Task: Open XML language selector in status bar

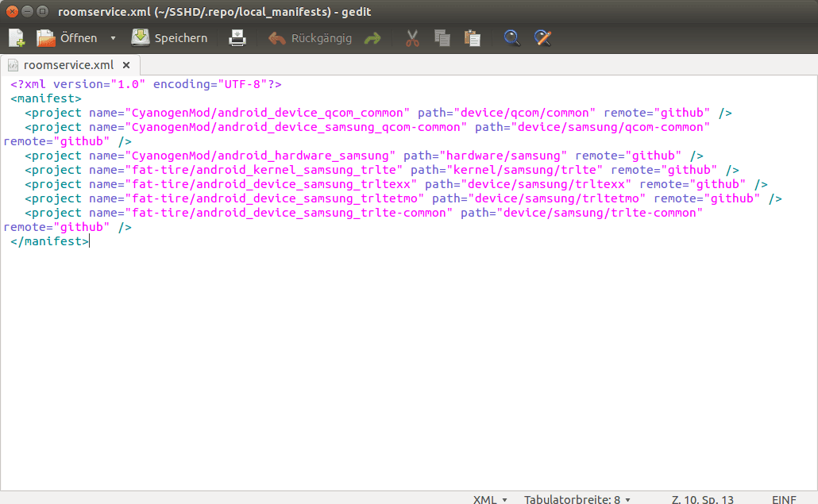Action: 490,499
